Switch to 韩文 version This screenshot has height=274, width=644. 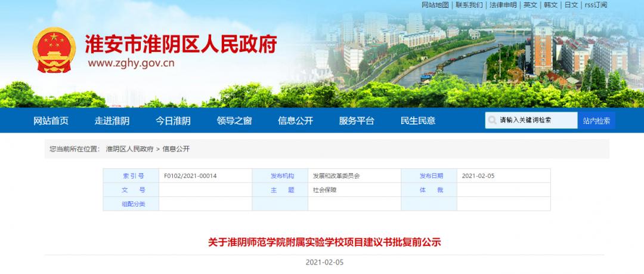click(x=551, y=5)
